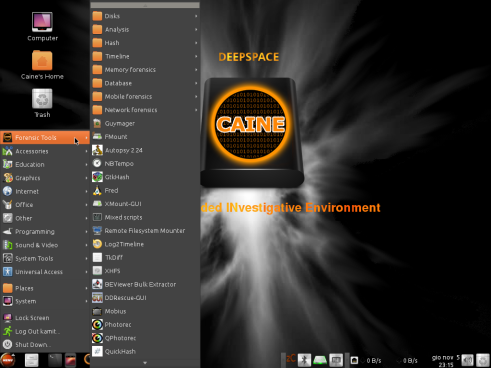
Task: Open the file manager launcher on panel
Action: coord(32,360)
